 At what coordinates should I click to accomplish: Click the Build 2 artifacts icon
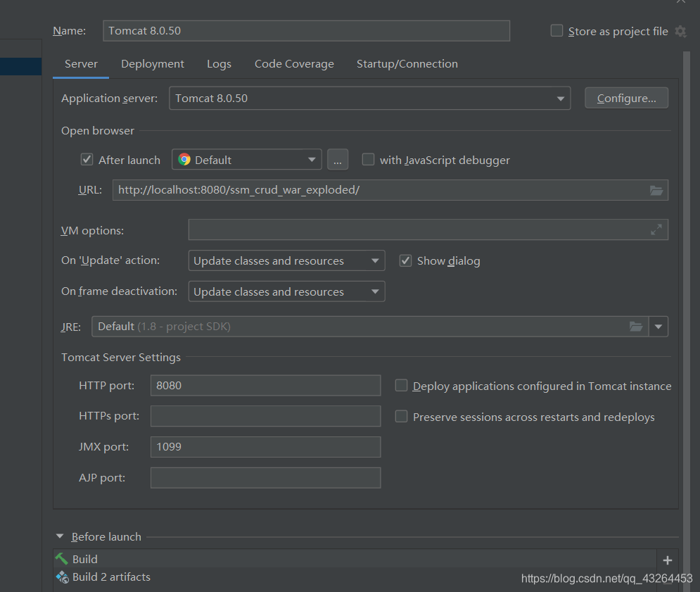coord(62,577)
